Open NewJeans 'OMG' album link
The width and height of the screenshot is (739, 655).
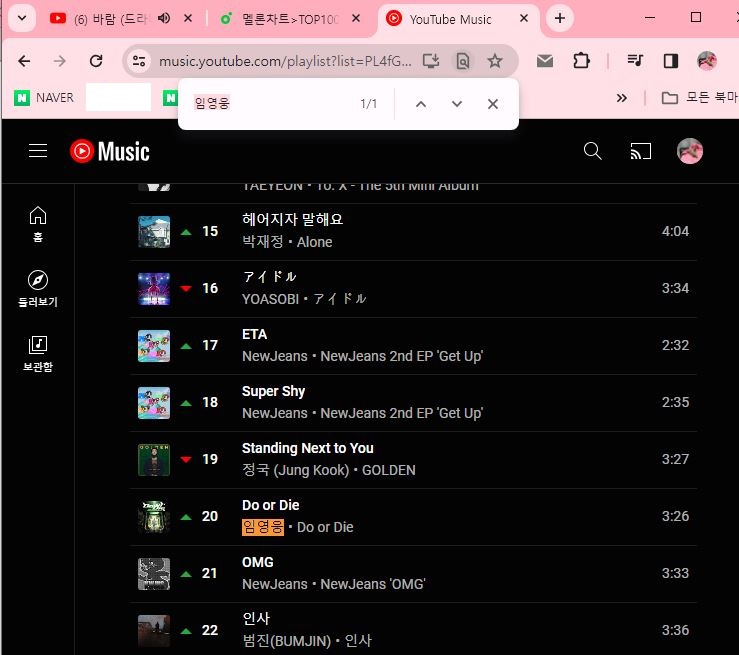coord(373,584)
